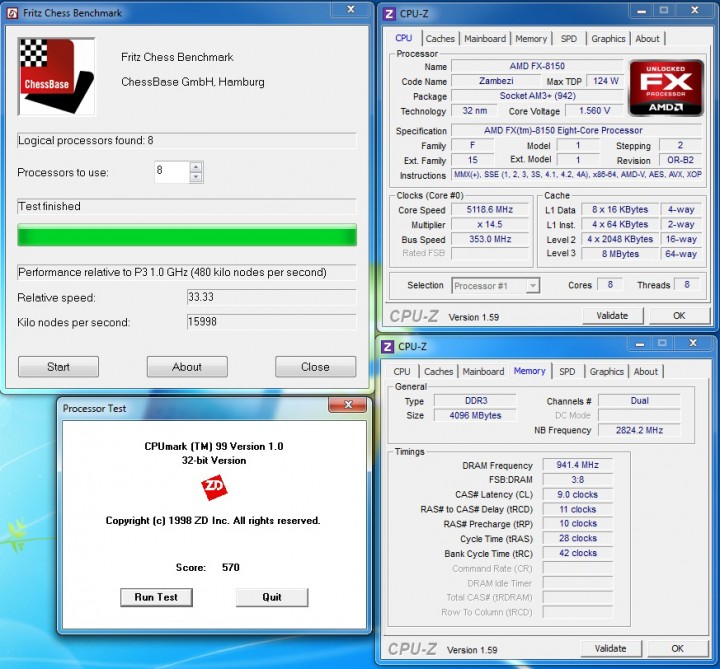Open About tab in upper CPU-Z window
Screen dimensions: 720x669
click(x=647, y=39)
